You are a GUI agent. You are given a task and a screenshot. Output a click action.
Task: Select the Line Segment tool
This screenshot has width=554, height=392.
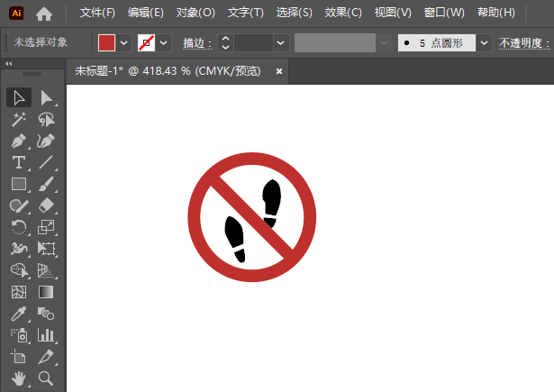(x=46, y=162)
